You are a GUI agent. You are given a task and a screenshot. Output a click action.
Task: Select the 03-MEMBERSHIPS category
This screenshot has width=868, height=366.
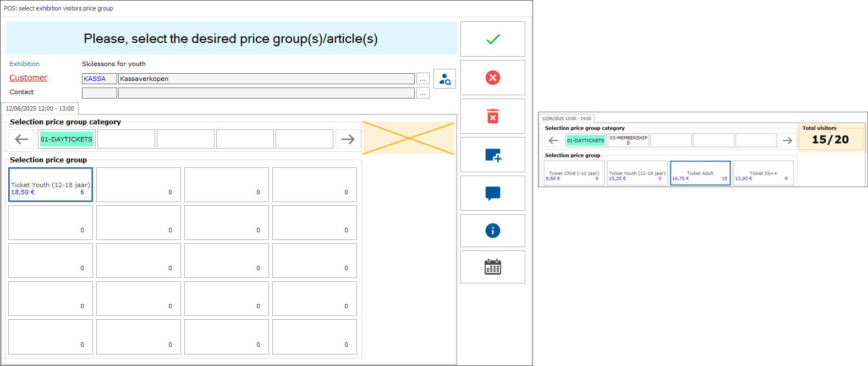628,140
